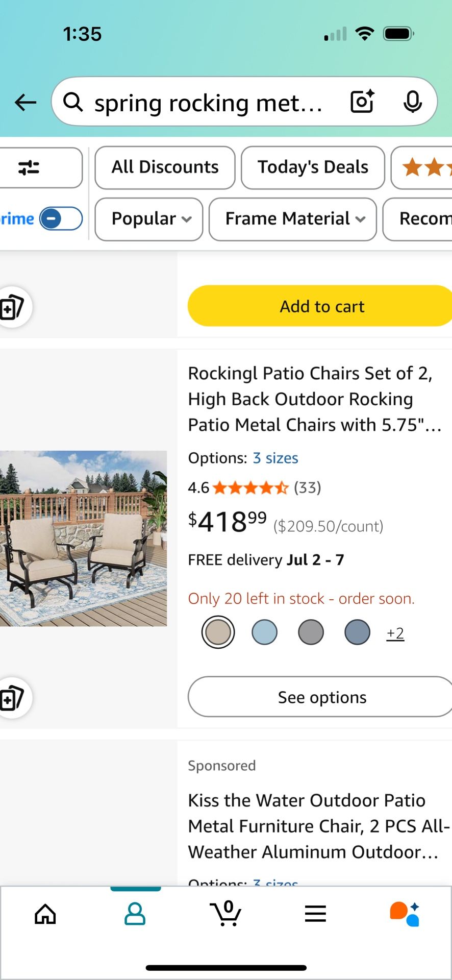
Task: Open the hamburger menu icon
Action: point(315,914)
